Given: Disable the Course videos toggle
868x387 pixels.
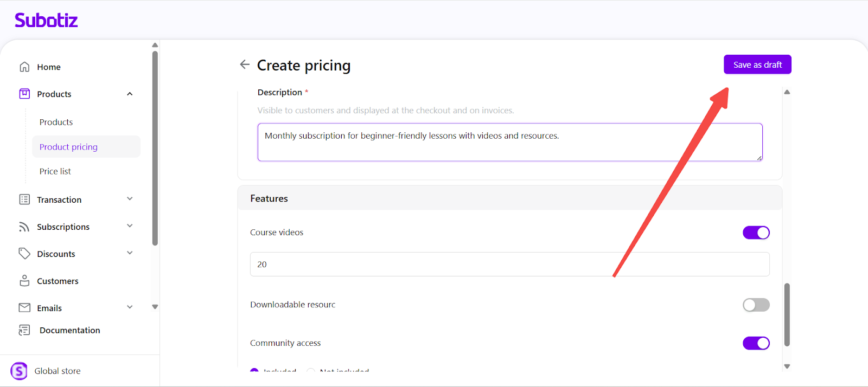Looking at the screenshot, I should coord(756,233).
